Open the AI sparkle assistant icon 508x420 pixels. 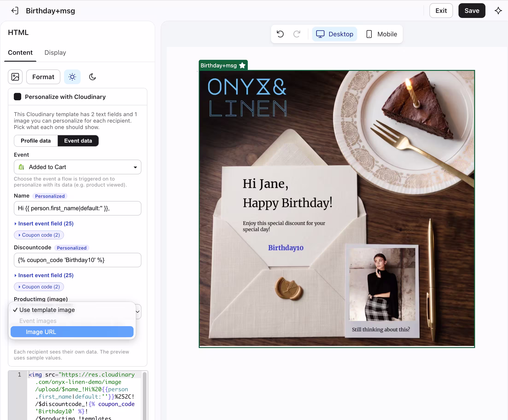(x=498, y=11)
